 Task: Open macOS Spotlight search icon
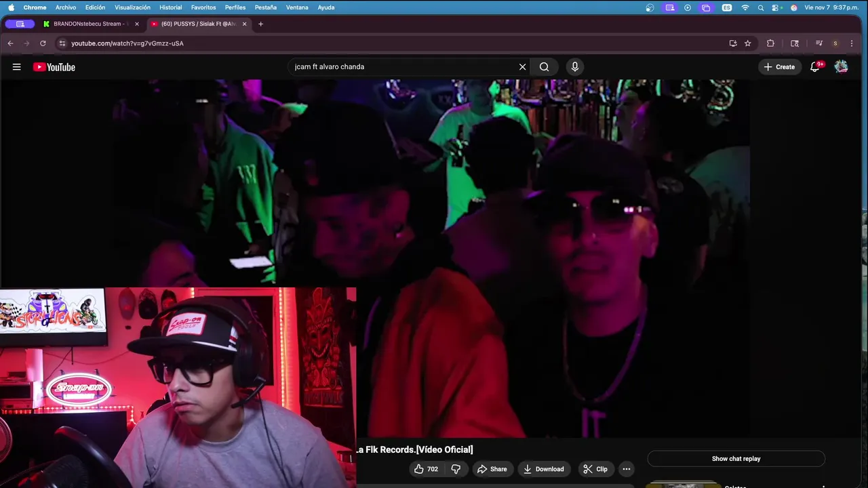[761, 7]
